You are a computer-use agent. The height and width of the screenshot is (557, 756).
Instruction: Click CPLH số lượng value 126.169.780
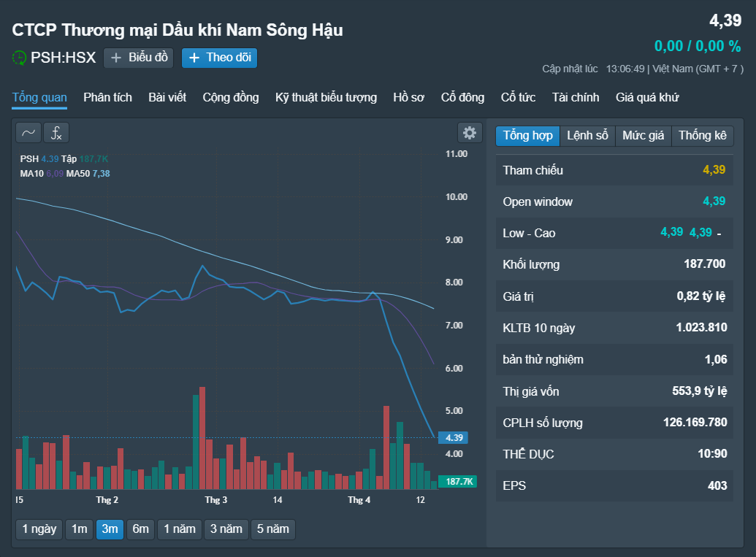pyautogui.click(x=695, y=423)
